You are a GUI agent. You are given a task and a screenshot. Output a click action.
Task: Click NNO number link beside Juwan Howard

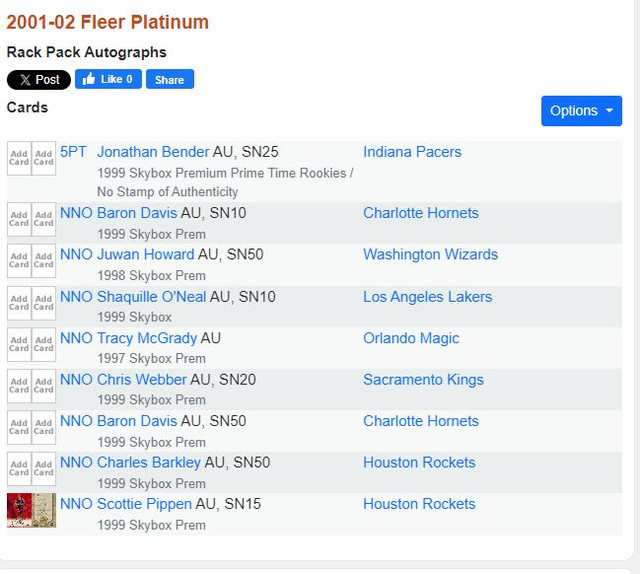coord(76,254)
